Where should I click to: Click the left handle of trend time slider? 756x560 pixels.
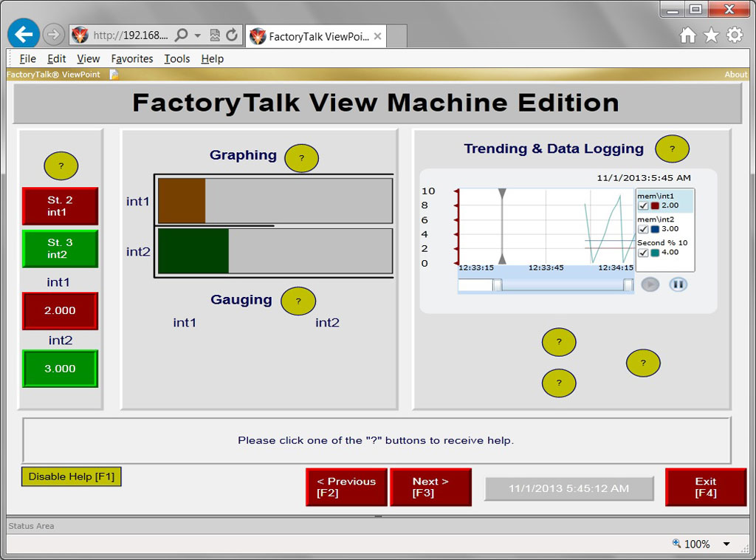pyautogui.click(x=497, y=285)
